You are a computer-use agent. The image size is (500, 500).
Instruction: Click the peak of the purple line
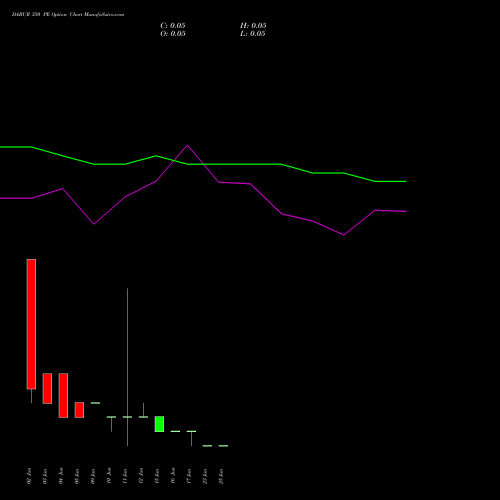tap(187, 145)
